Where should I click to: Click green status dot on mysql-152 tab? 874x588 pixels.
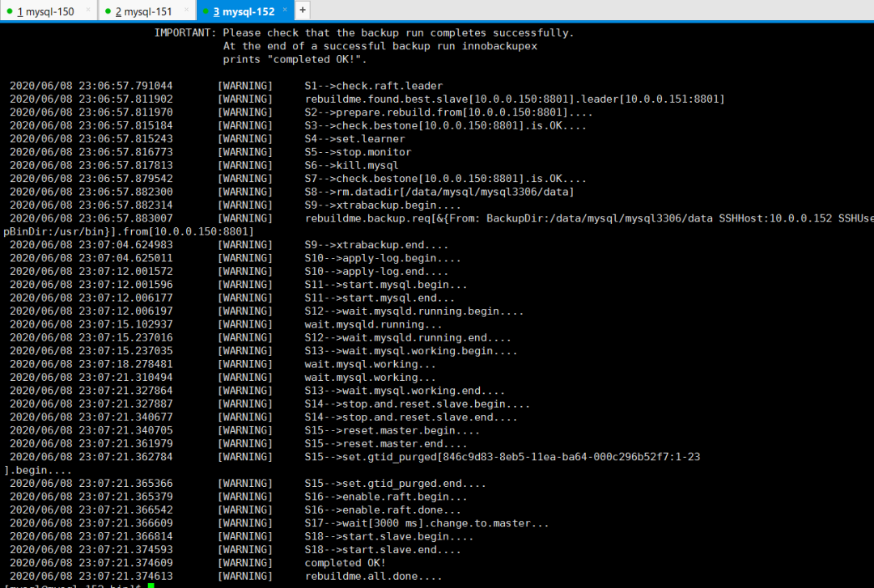click(206, 11)
